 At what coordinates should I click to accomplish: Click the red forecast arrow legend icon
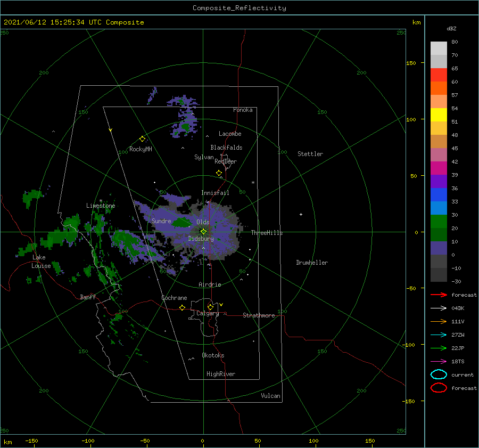coord(439,295)
